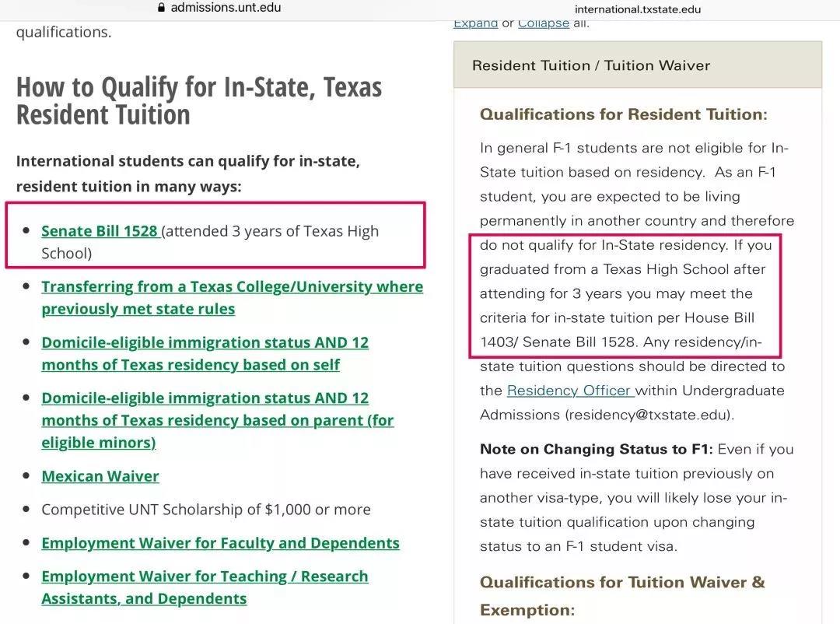Click the lock icon beside admissions.unt.edu
This screenshot has width=840, height=624.
(x=161, y=8)
